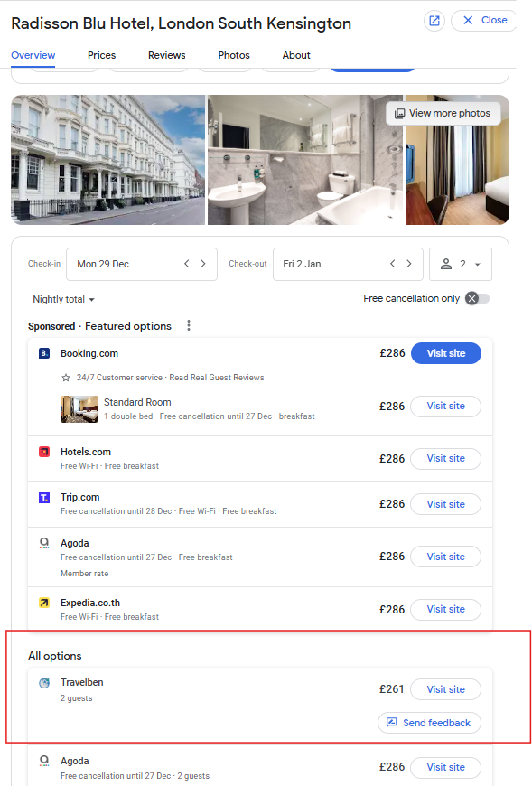The width and height of the screenshot is (532, 786).
Task: Click the star icon beside 24/7 Customer service
Action: click(x=66, y=378)
